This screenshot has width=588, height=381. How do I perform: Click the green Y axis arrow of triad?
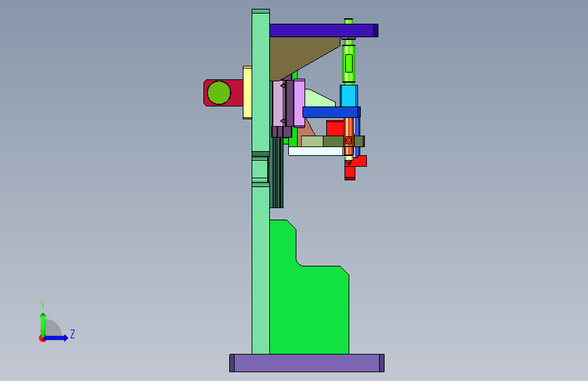43,325
